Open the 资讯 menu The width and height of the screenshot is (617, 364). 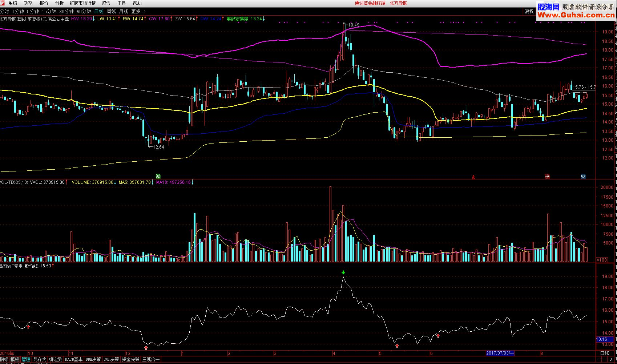106,3
